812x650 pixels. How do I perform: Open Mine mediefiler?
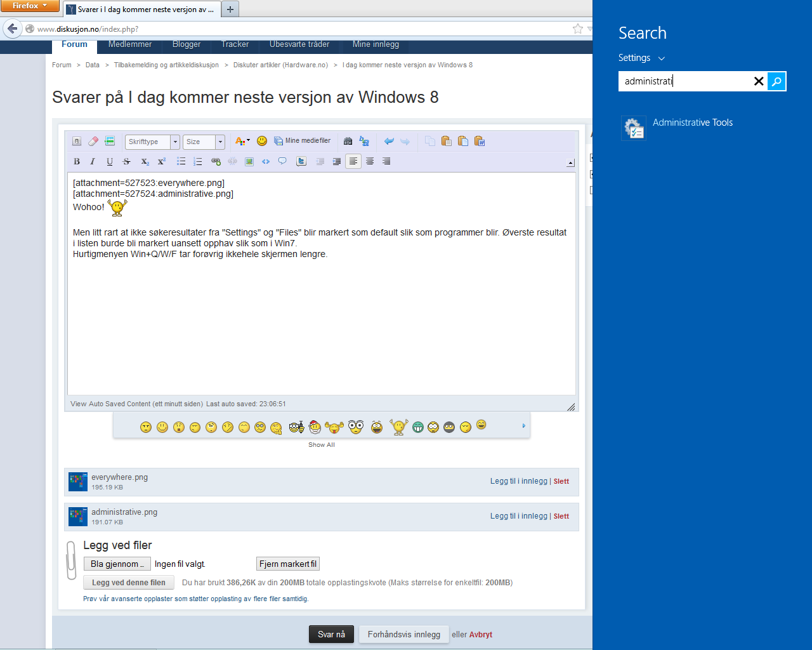303,141
